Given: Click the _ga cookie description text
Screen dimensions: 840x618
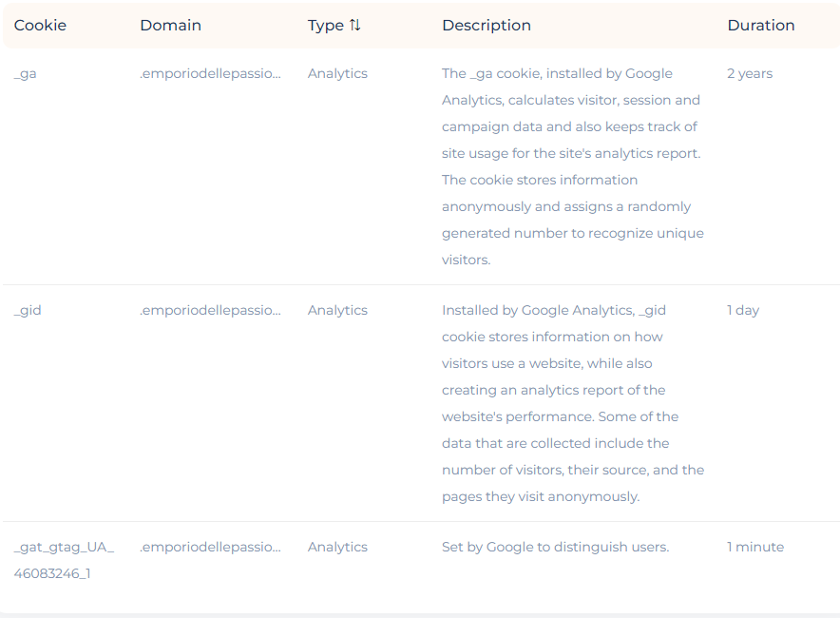Looking at the screenshot, I should 573,166.
